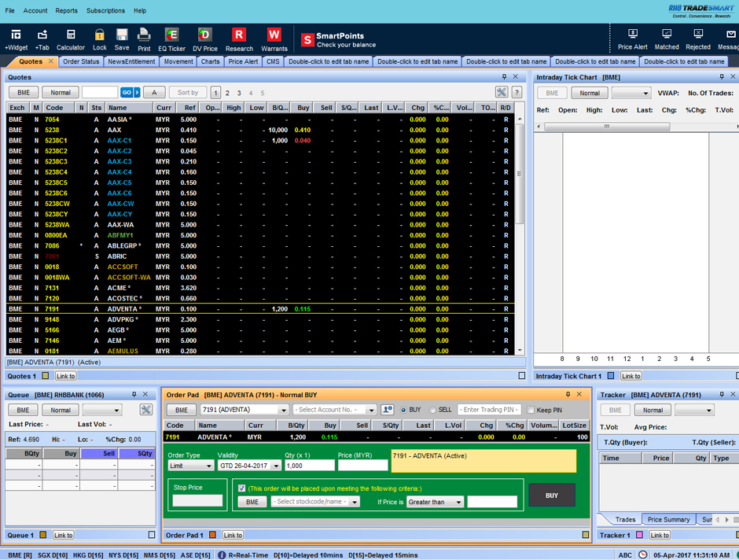Click Link to on Quotes 1 footer
739x560 pixels.
(65, 376)
